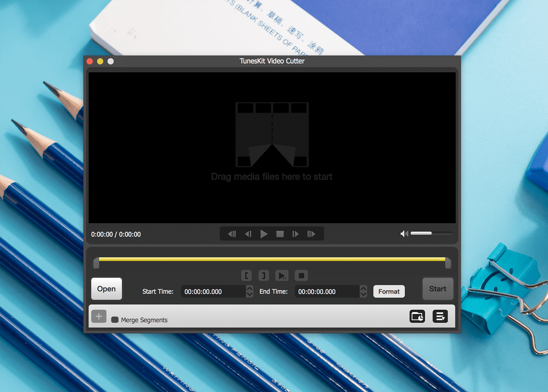This screenshot has height=392, width=548.
Task: Stop video playback
Action: (x=280, y=234)
